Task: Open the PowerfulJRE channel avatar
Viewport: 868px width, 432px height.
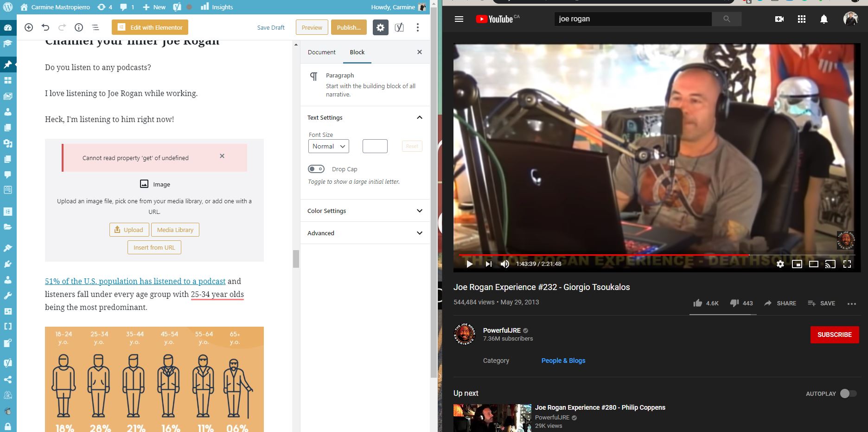Action: coord(465,334)
